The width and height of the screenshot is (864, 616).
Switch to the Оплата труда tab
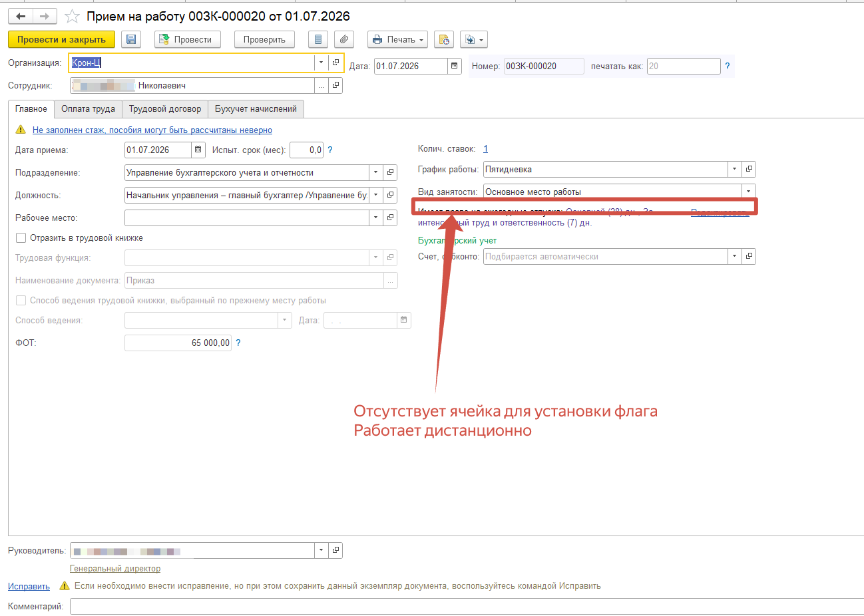point(88,108)
